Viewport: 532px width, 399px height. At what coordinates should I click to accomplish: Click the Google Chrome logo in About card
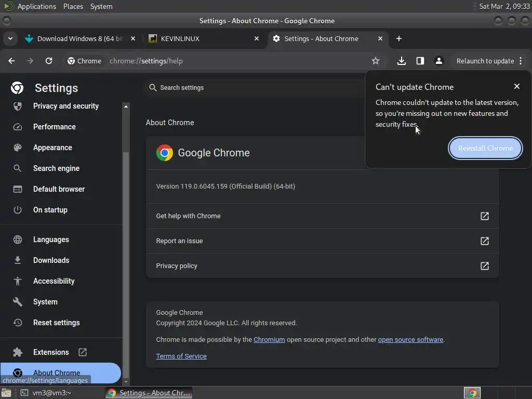point(165,153)
